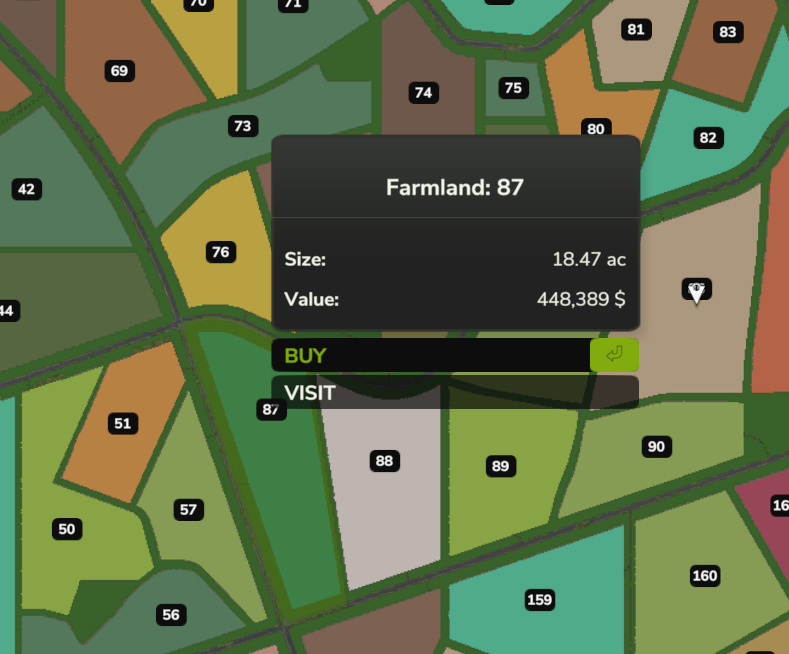Click the farmland 51 marker
Image resolution: width=789 pixels, height=654 pixels.
coord(122,423)
